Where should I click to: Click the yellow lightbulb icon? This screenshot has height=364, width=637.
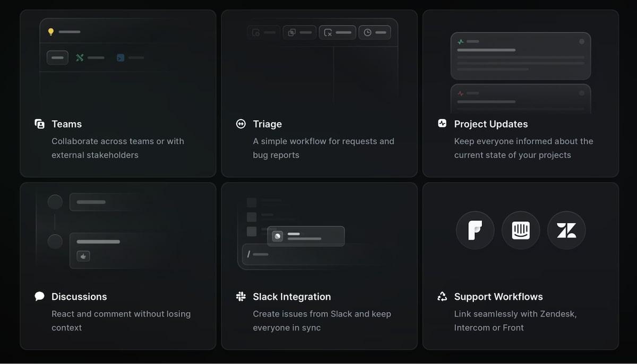coord(51,32)
